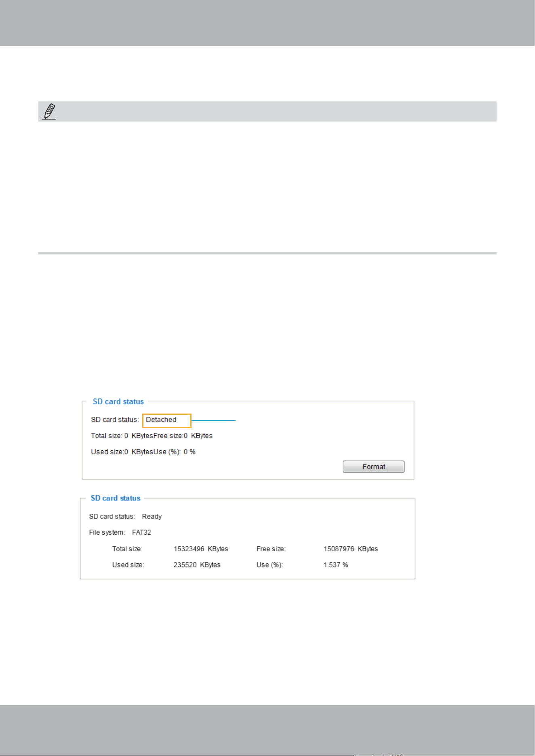
Task: Click the 15323496 KBytes total size value
Action: pyautogui.click(x=201, y=549)
